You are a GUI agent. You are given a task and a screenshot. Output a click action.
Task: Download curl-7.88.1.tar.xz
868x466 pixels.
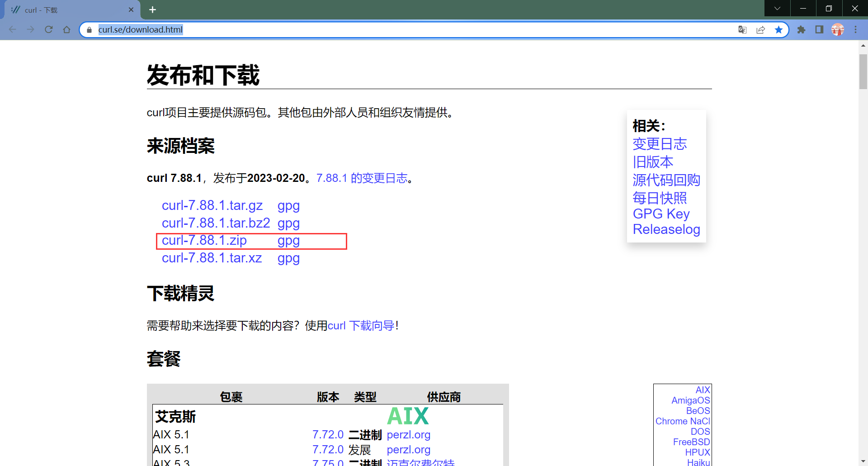(212, 258)
